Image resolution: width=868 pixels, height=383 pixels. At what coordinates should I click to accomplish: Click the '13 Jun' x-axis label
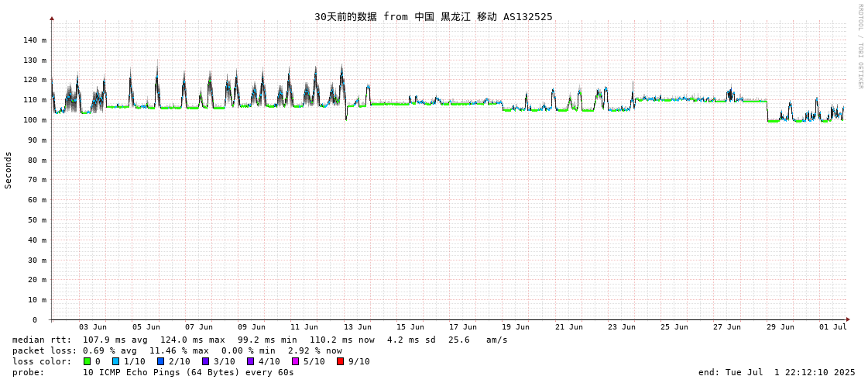357,327
